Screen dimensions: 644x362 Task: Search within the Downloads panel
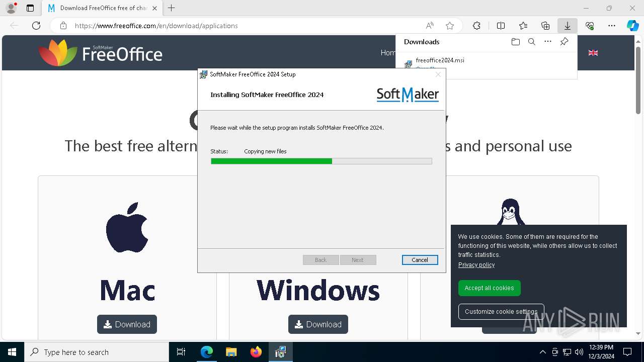coord(531,42)
